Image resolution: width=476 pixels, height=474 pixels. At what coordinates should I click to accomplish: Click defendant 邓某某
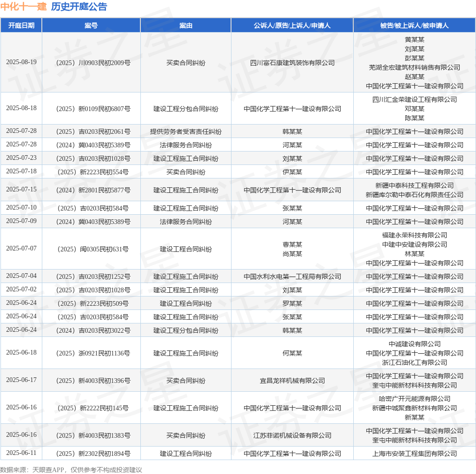[x=414, y=109]
